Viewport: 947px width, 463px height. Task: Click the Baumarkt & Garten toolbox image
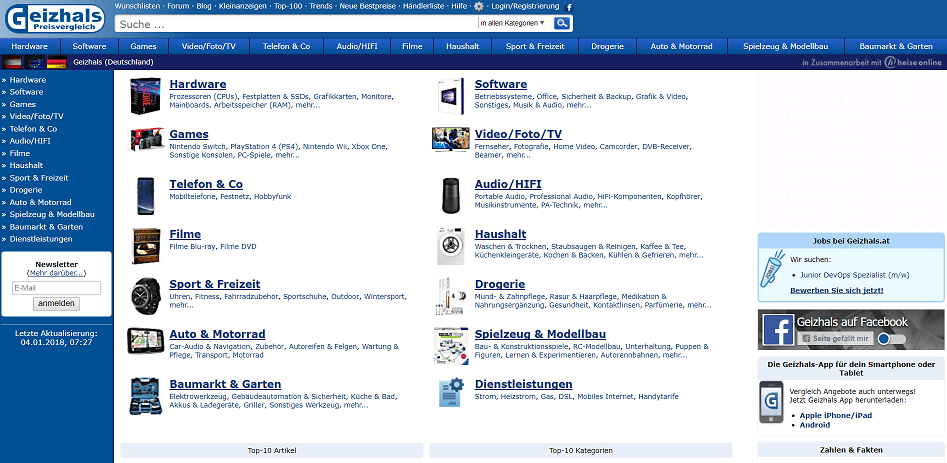pyautogui.click(x=146, y=396)
